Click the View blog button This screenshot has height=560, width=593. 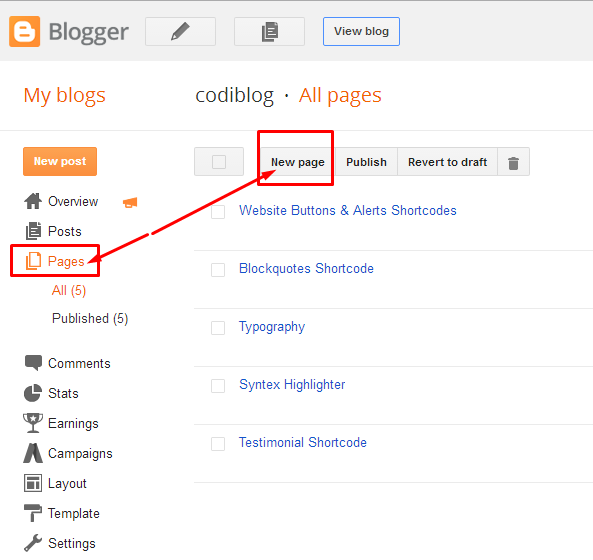[x=361, y=31]
